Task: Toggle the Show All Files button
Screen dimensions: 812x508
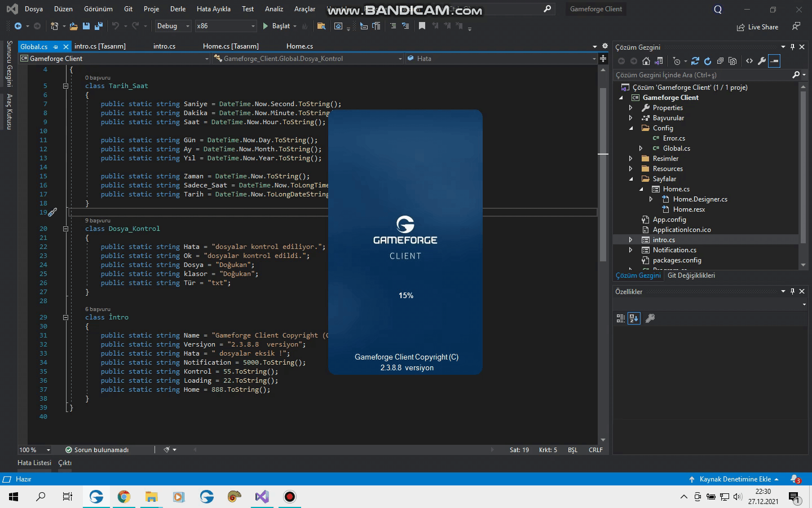Action: click(732, 61)
